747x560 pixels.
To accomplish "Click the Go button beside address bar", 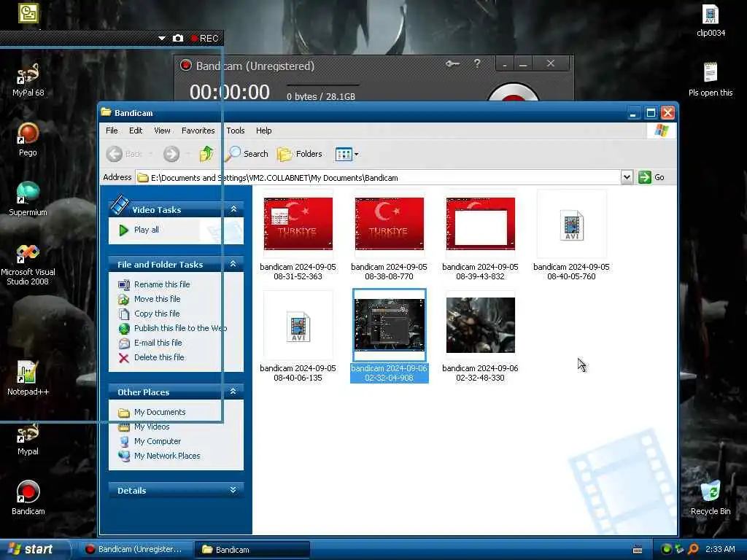I will 651,177.
